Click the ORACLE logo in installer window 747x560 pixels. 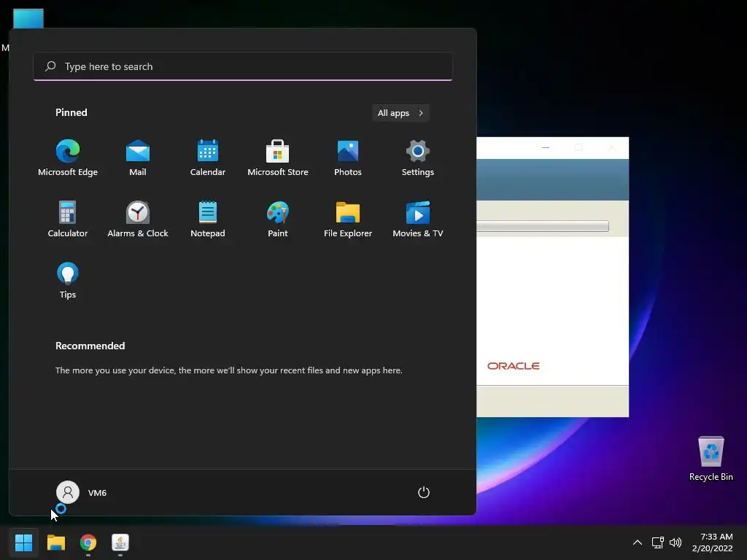coord(513,366)
